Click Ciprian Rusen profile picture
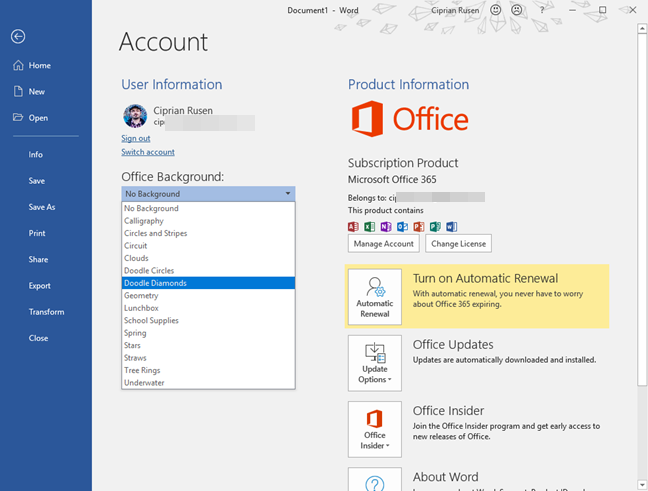The height and width of the screenshot is (491, 648). tap(135, 116)
